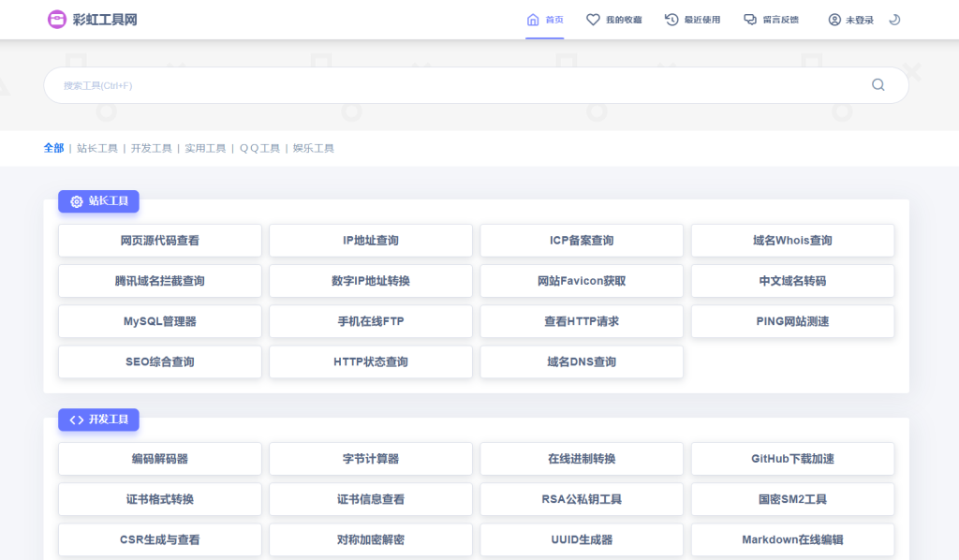Open the 域名DNS查询 tool
959x560 pixels.
[582, 361]
